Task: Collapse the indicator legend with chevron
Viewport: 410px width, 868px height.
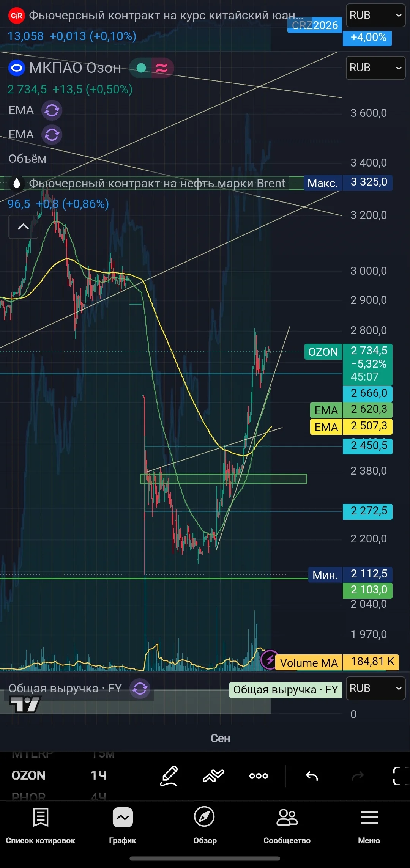Action: 23,227
